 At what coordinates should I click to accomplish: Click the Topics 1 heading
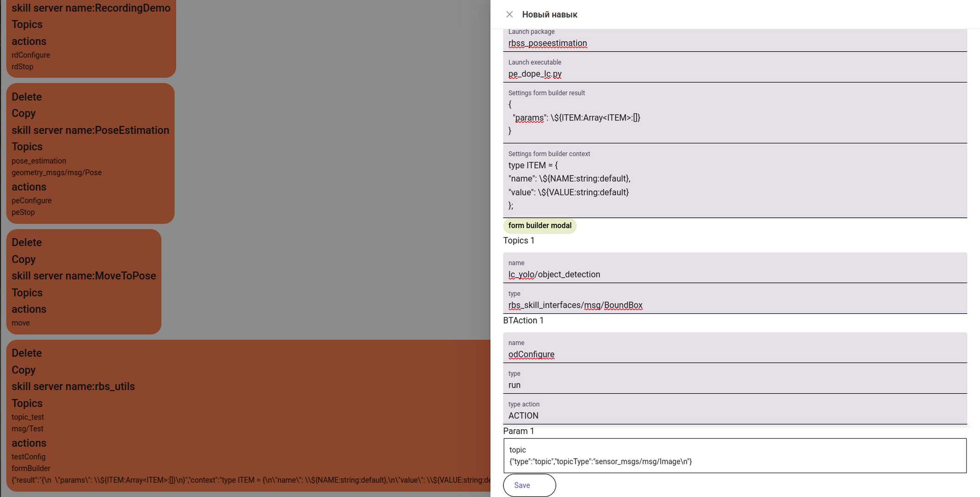[519, 241]
